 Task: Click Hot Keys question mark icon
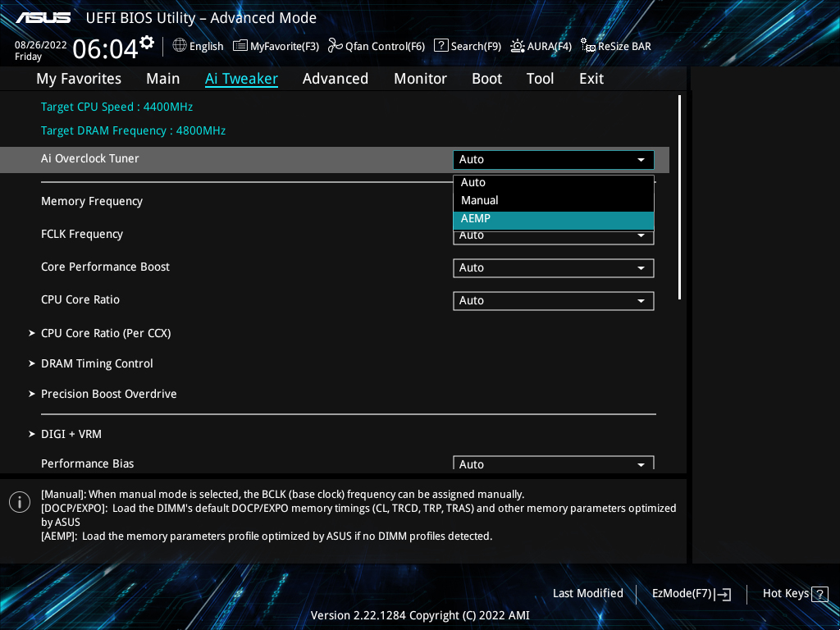click(819, 594)
